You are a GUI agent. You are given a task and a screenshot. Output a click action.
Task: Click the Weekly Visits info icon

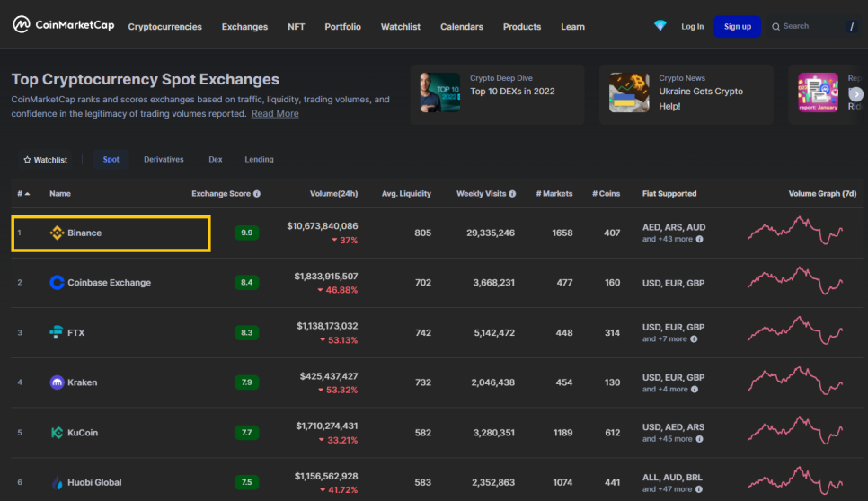(x=512, y=194)
